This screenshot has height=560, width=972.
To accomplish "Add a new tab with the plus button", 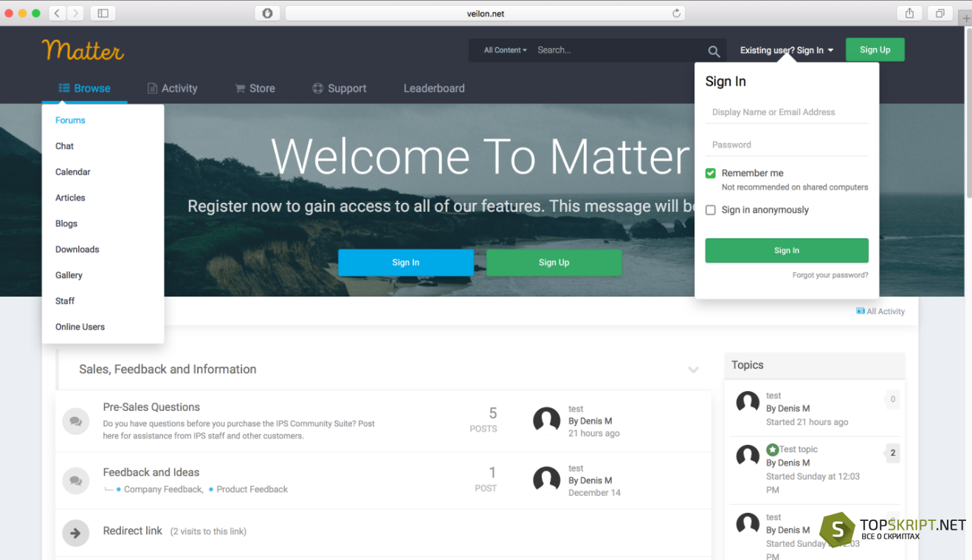I will [x=966, y=18].
